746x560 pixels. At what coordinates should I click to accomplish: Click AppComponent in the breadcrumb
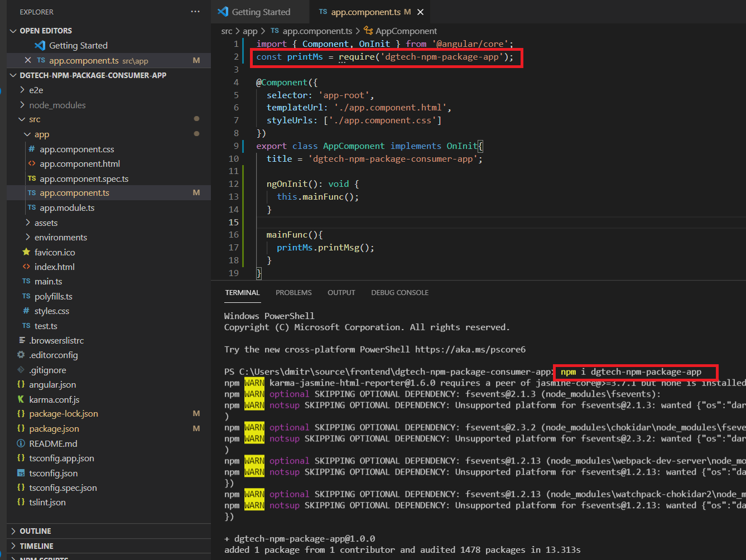[x=406, y=31]
